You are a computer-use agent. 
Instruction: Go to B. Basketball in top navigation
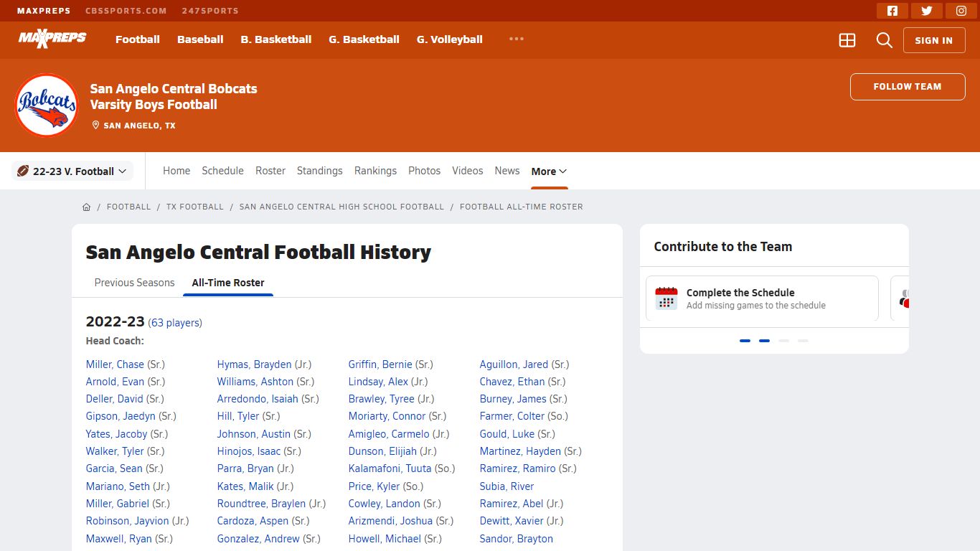(x=276, y=39)
